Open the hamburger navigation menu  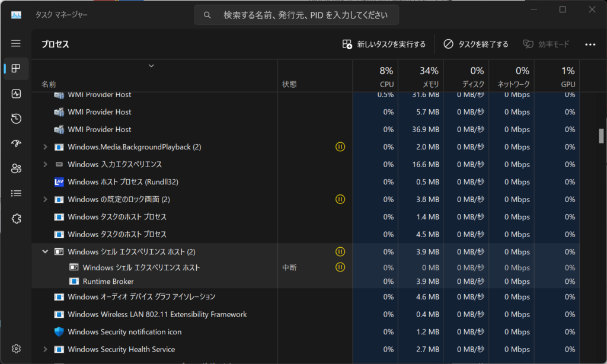click(x=16, y=43)
